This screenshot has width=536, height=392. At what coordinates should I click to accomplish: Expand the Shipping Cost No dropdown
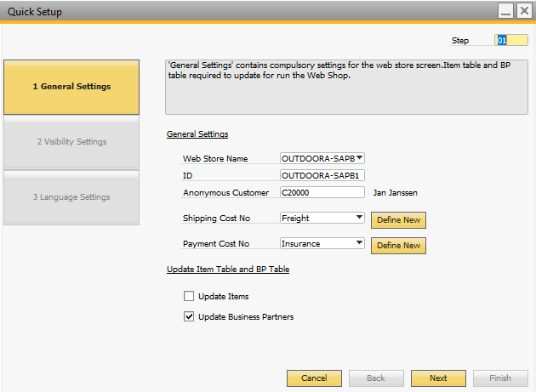coord(359,218)
